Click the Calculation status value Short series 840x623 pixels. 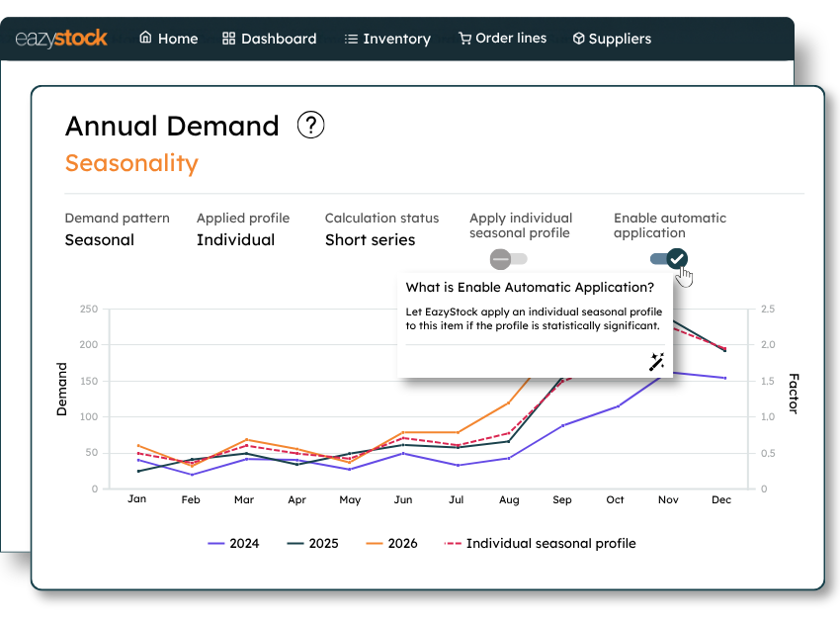pyautogui.click(x=371, y=239)
